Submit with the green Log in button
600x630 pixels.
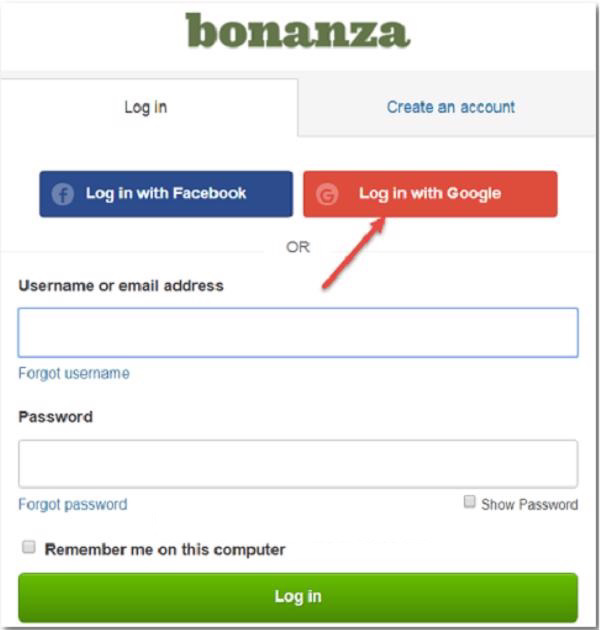298,597
